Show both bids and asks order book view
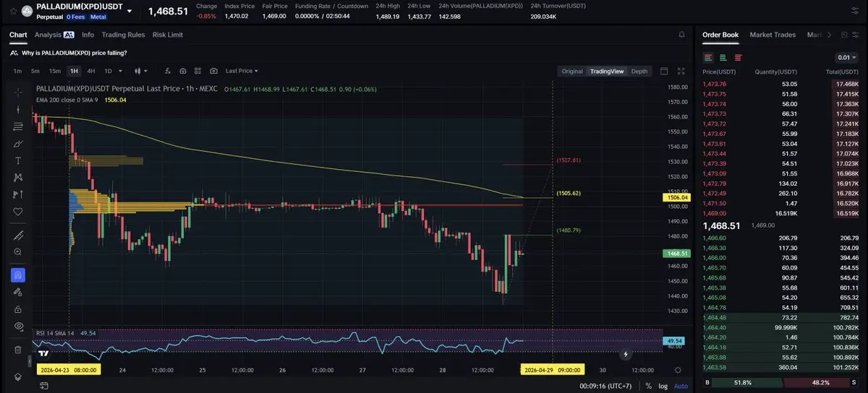 coord(708,57)
